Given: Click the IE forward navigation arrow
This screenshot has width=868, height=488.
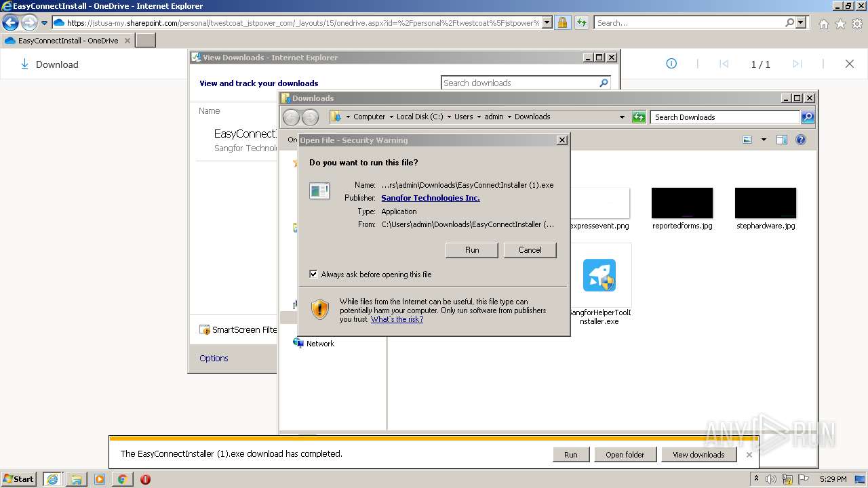Looking at the screenshot, I should tap(28, 22).
